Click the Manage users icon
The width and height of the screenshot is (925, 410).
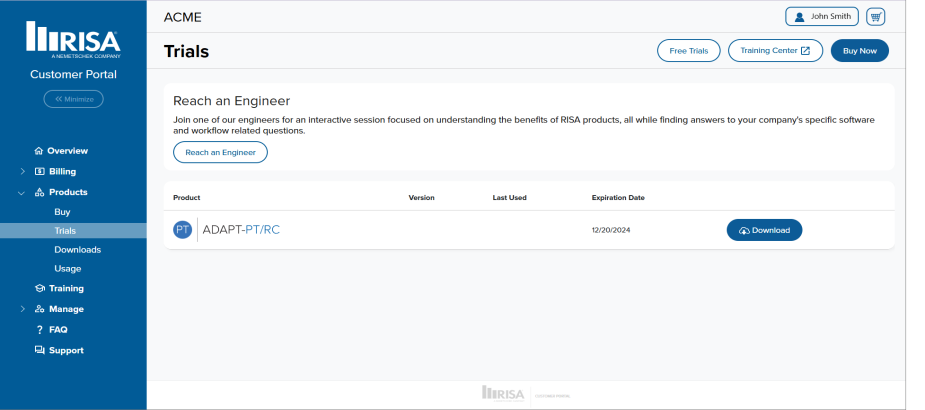tap(40, 309)
